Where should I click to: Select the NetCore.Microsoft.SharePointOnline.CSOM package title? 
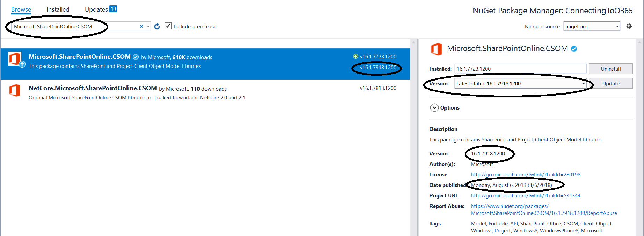pos(93,88)
